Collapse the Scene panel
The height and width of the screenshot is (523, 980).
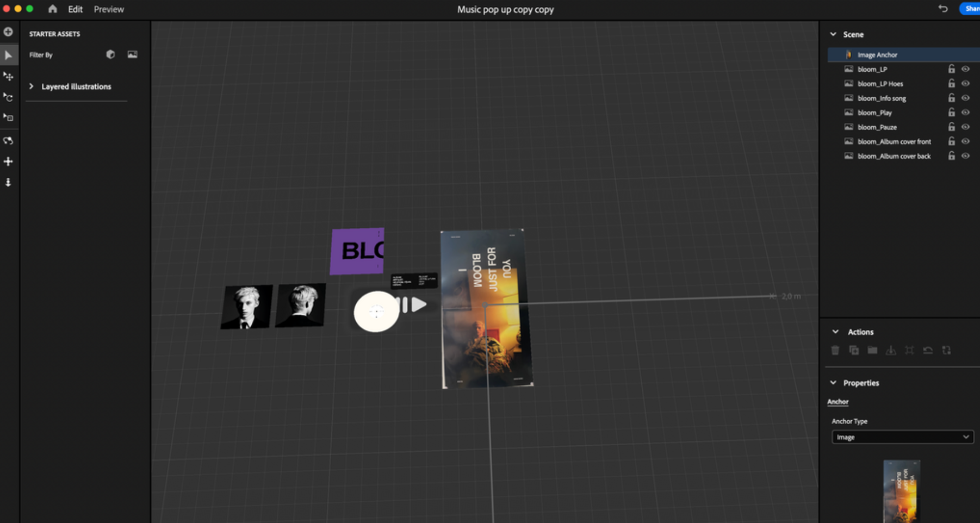tap(833, 34)
